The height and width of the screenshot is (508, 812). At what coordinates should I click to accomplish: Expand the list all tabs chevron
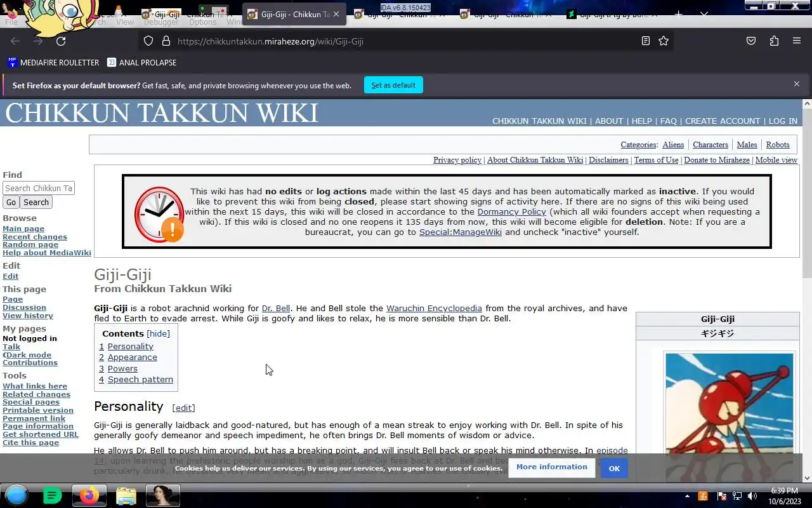(704, 14)
